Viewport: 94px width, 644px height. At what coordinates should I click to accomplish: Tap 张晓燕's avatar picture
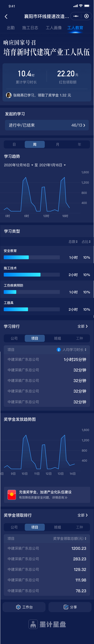pos(9,95)
